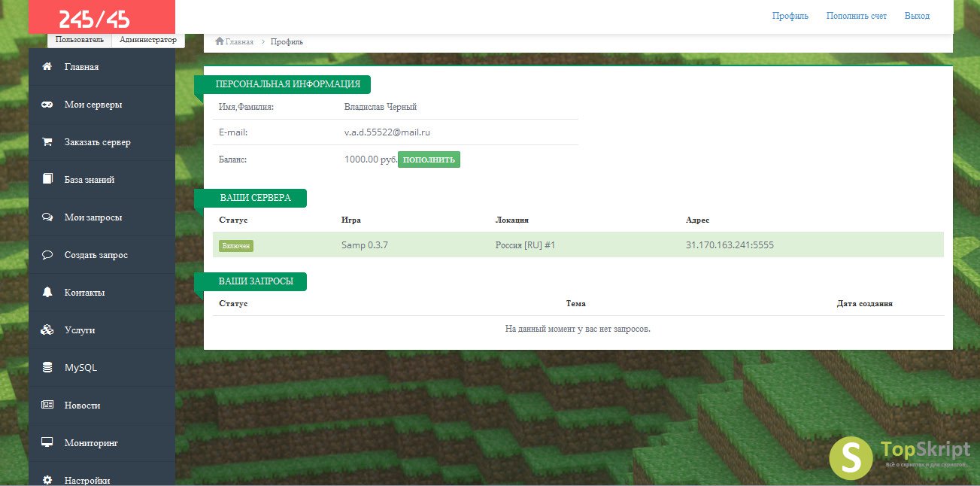Click the Тема column header
Viewport: 980px width, 486px height.
coord(576,304)
